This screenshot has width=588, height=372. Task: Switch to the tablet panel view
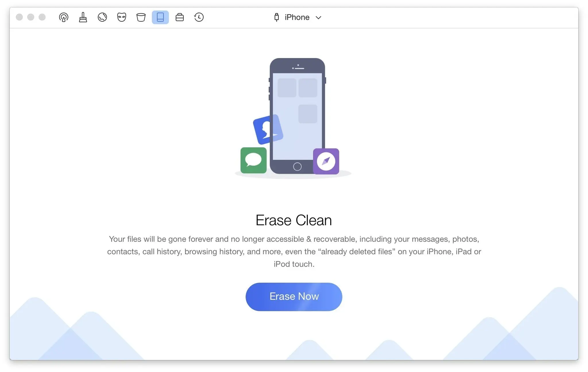[x=160, y=17]
